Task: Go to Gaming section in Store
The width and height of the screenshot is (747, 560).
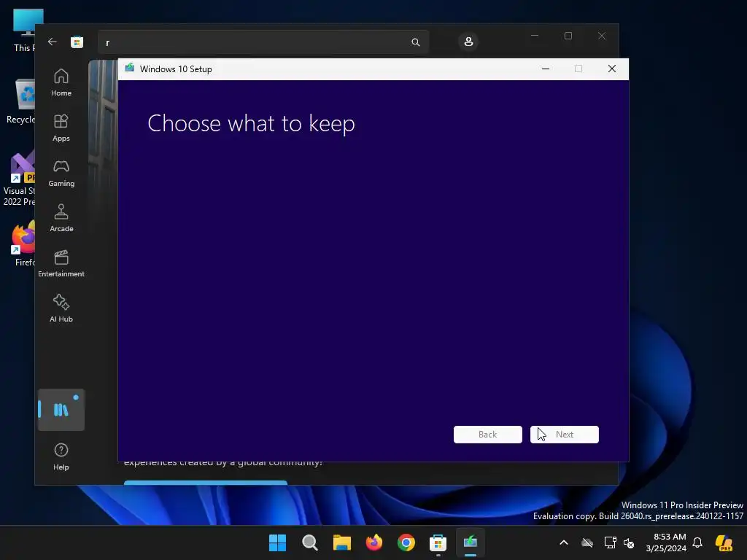Action: [x=61, y=174]
